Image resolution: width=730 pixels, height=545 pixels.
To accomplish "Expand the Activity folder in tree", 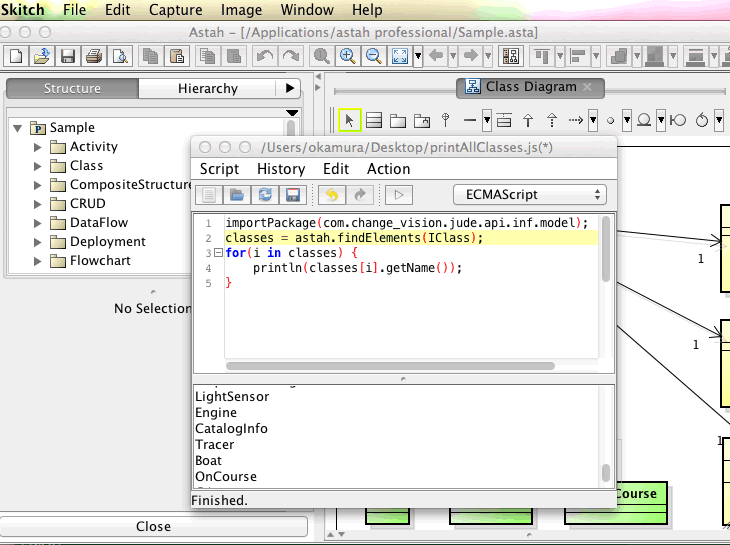I will click(x=38, y=147).
